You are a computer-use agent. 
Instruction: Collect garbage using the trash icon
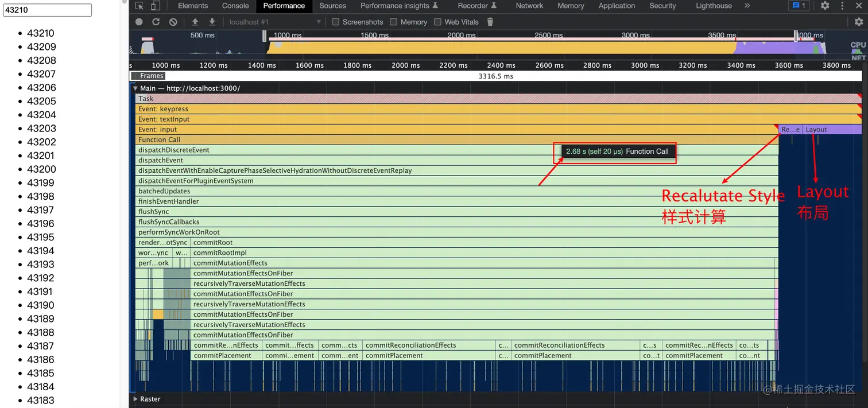pyautogui.click(x=490, y=22)
